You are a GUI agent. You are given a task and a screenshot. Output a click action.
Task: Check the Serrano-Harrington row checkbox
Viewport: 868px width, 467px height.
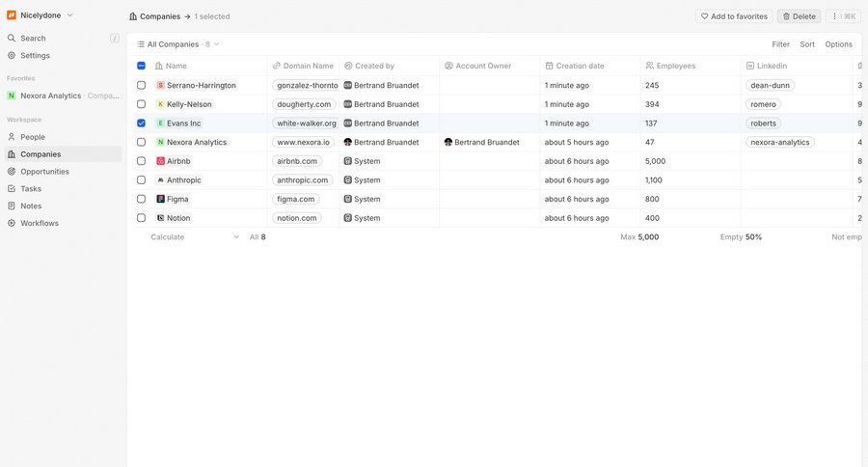coord(141,85)
